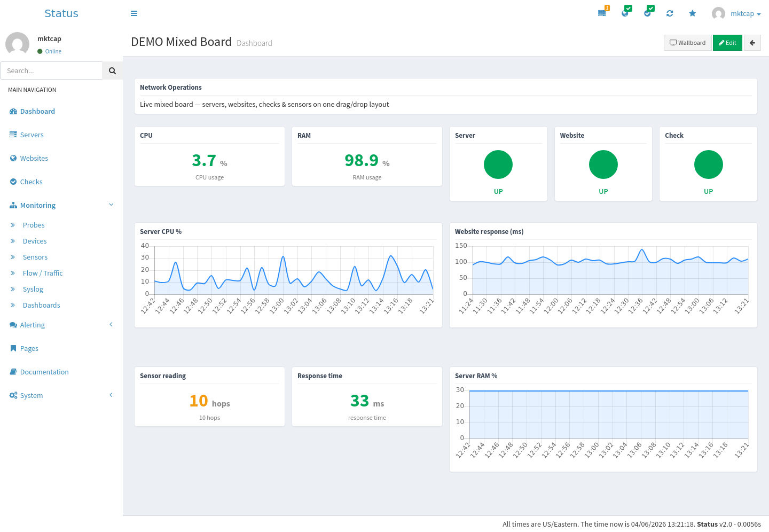Screen dimensions: 769x532
Task: Click the sidebar mktcap avatar
Action: (x=18, y=44)
